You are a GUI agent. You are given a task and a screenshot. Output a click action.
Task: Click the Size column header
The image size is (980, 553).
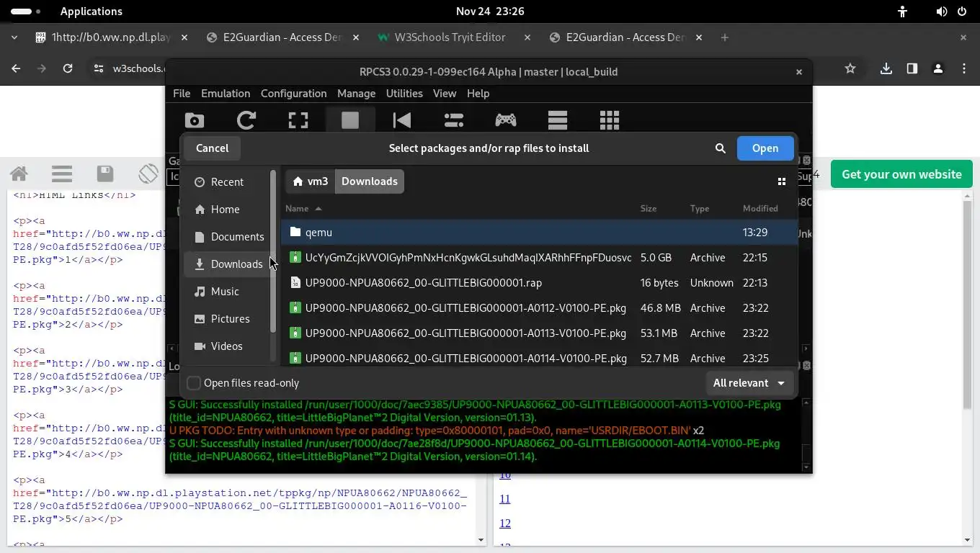[649, 208]
